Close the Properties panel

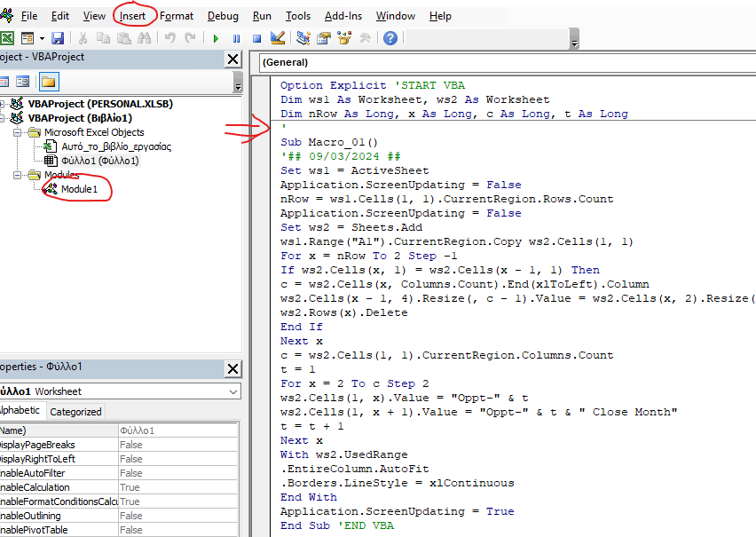[232, 369]
